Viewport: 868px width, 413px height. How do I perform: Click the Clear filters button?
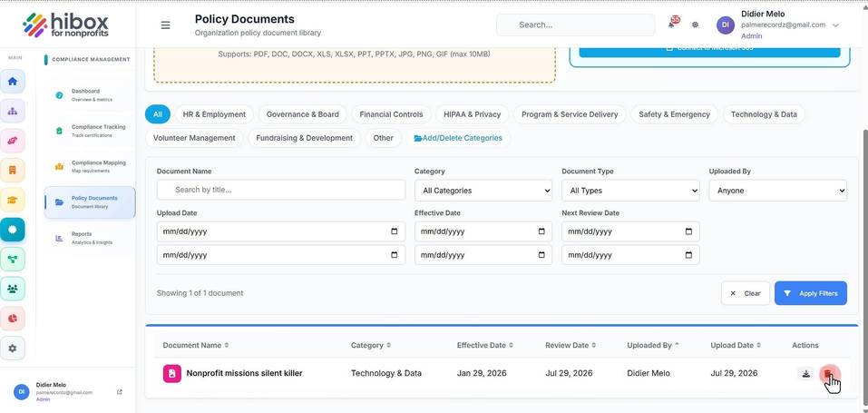(746, 293)
